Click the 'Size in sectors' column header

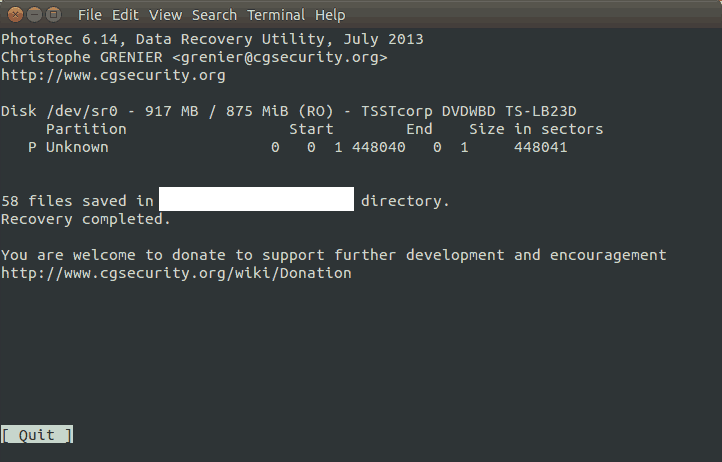coord(536,129)
